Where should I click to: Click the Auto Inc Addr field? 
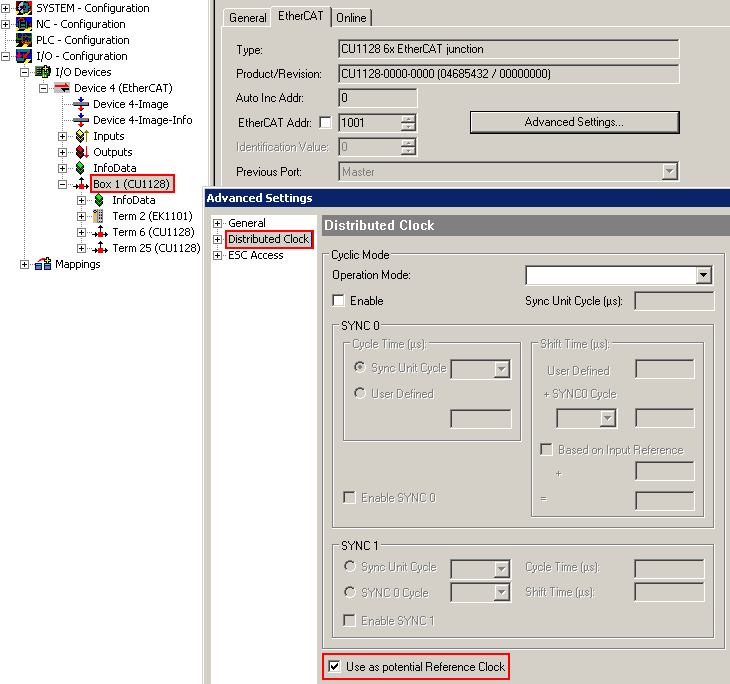[x=378, y=98]
